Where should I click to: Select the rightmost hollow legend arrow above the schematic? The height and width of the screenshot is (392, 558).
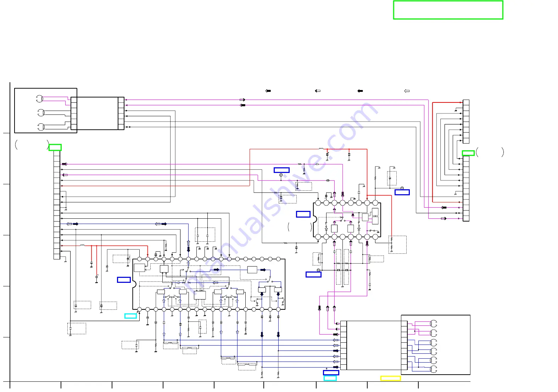tap(407, 91)
